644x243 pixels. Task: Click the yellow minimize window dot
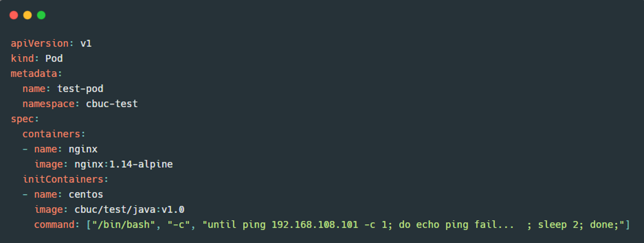[x=28, y=15]
